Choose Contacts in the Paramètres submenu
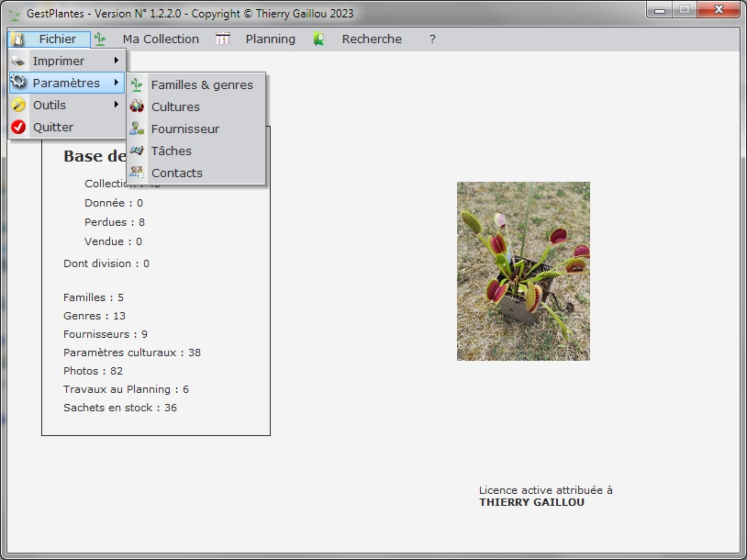 tap(195, 173)
